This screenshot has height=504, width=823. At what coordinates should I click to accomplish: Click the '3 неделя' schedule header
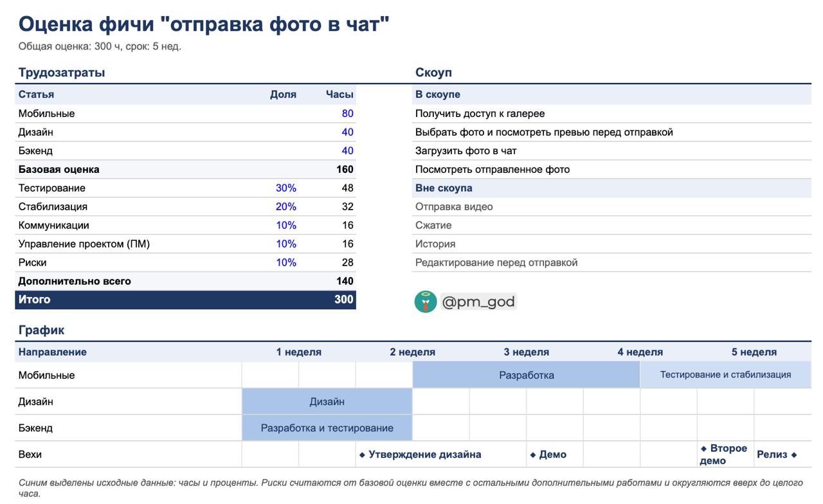tap(527, 352)
